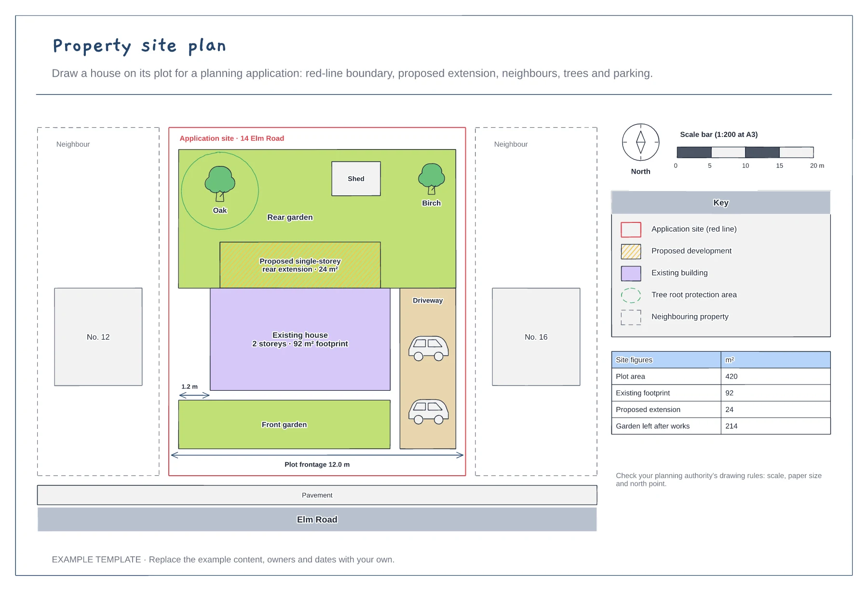Click the Application site · 14 Elm Road label

pyautogui.click(x=232, y=138)
